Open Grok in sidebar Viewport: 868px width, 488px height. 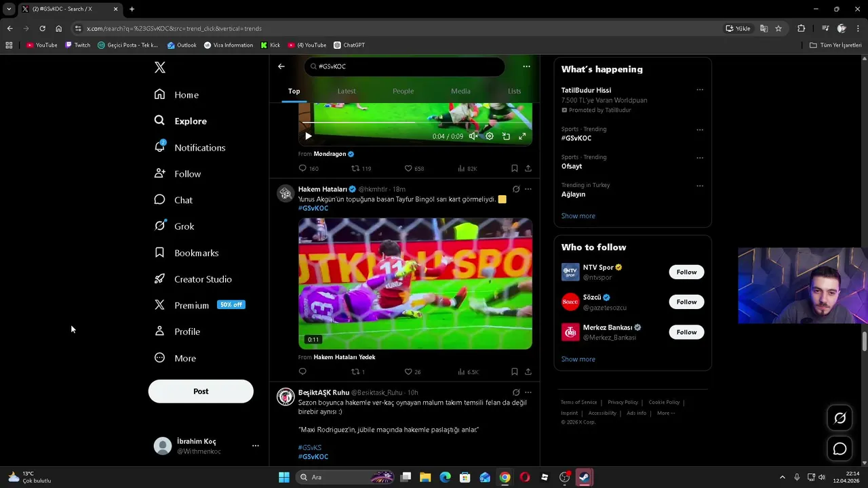pyautogui.click(x=174, y=226)
